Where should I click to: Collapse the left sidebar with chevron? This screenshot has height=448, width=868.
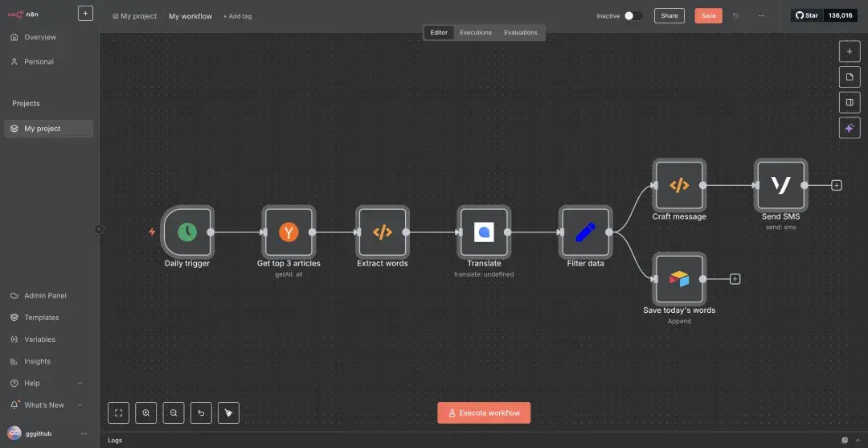(x=100, y=229)
